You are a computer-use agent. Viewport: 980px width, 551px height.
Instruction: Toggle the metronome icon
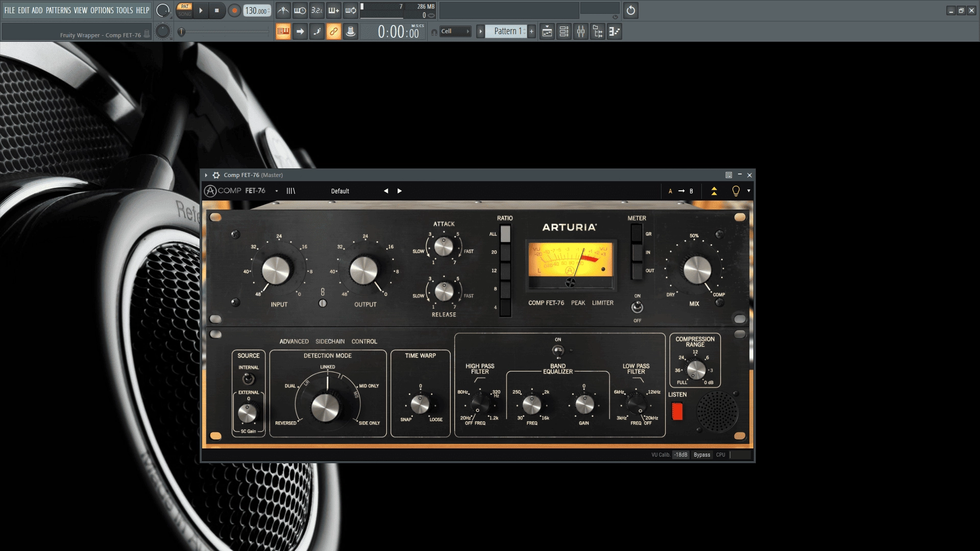pos(283,10)
